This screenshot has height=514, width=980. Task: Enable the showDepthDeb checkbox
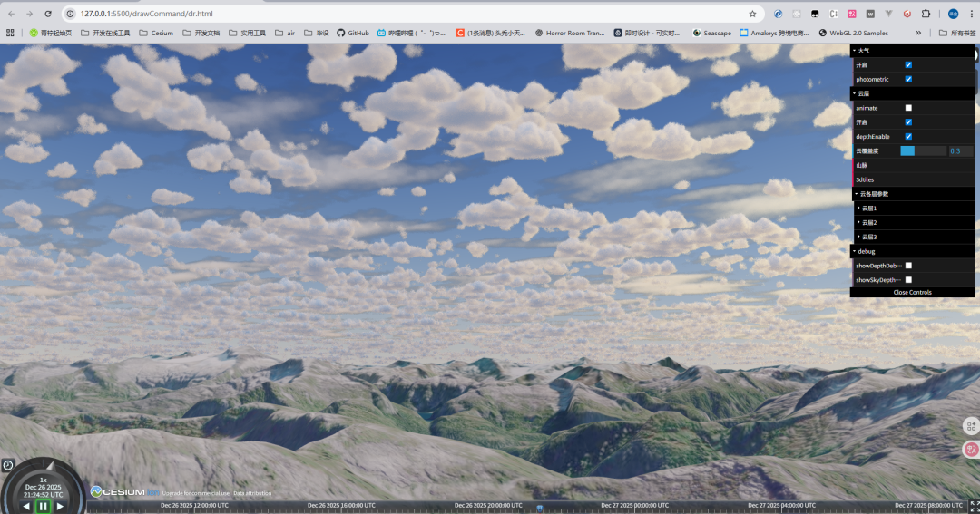click(x=908, y=266)
